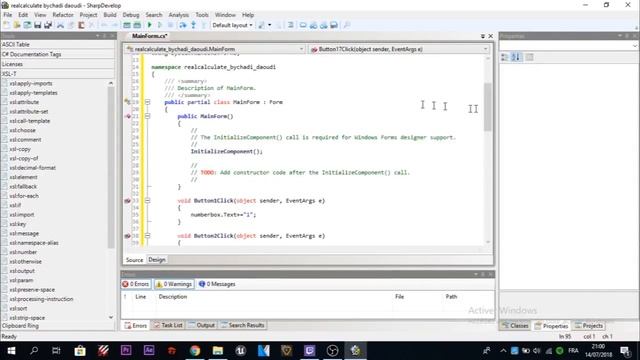Expand the ASCII Table category
The image size is (640, 360).
pos(58,44)
